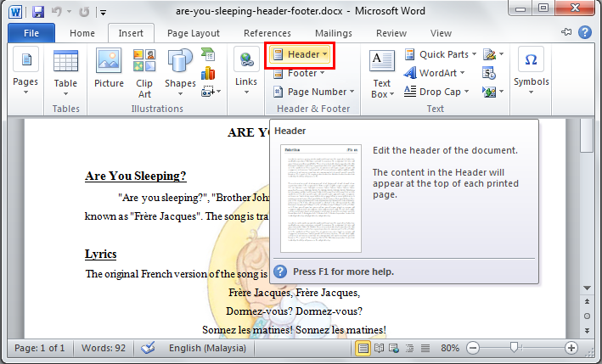The width and height of the screenshot is (602, 364).
Task: Open Customize Quick Access Toolbar arrow
Action: 103,13
